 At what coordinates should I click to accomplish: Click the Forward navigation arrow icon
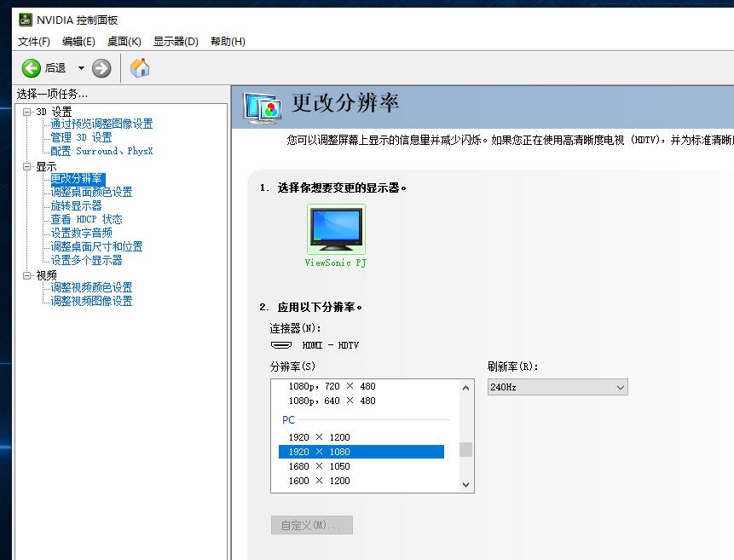pos(101,67)
